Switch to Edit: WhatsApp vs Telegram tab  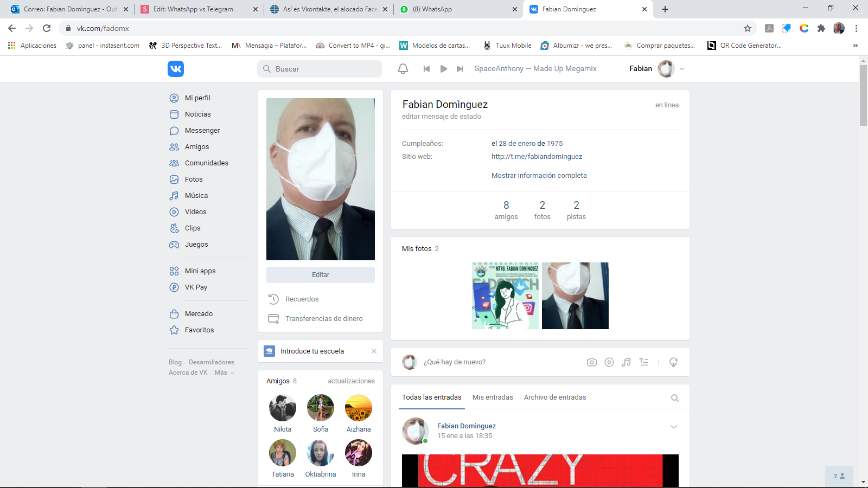click(199, 9)
